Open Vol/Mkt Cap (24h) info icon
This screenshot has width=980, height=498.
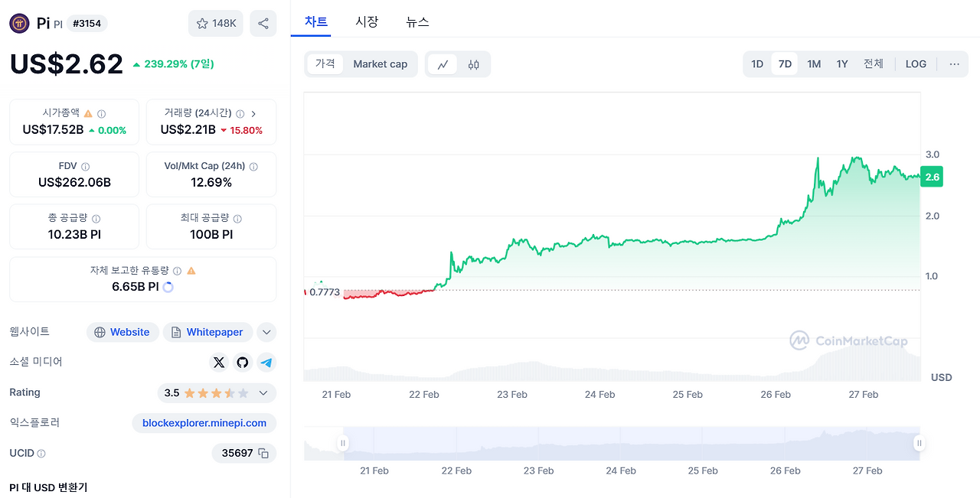pyautogui.click(x=253, y=166)
